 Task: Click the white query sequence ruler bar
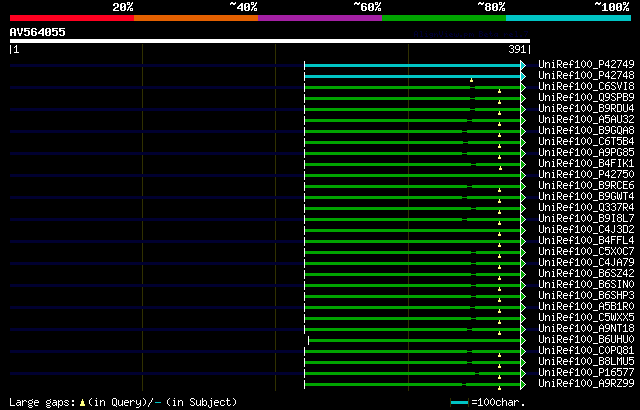(x=270, y=41)
